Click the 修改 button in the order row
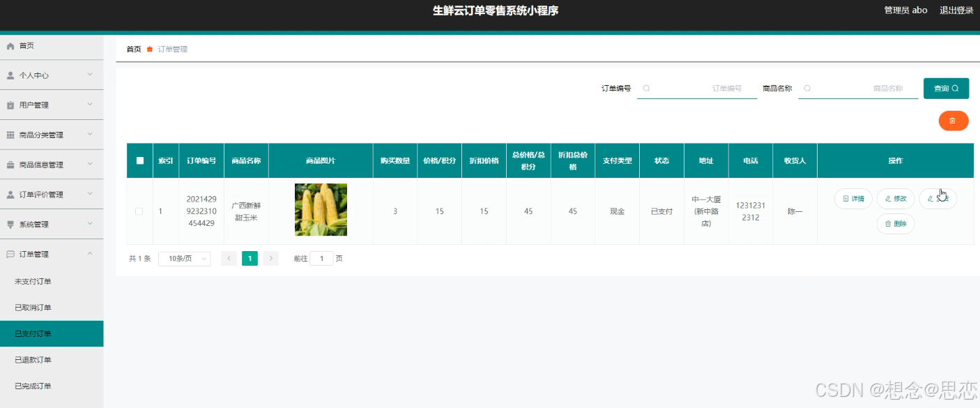This screenshot has width=980, height=408. pos(896,199)
